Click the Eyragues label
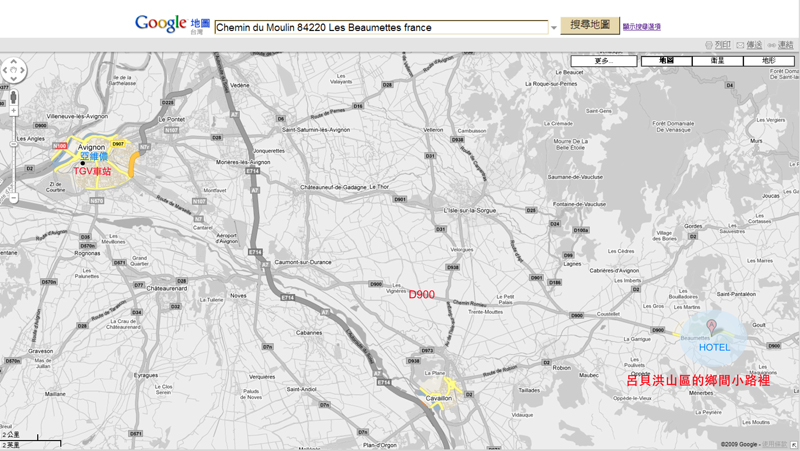Screen dimensions: 800x451 coord(146,375)
